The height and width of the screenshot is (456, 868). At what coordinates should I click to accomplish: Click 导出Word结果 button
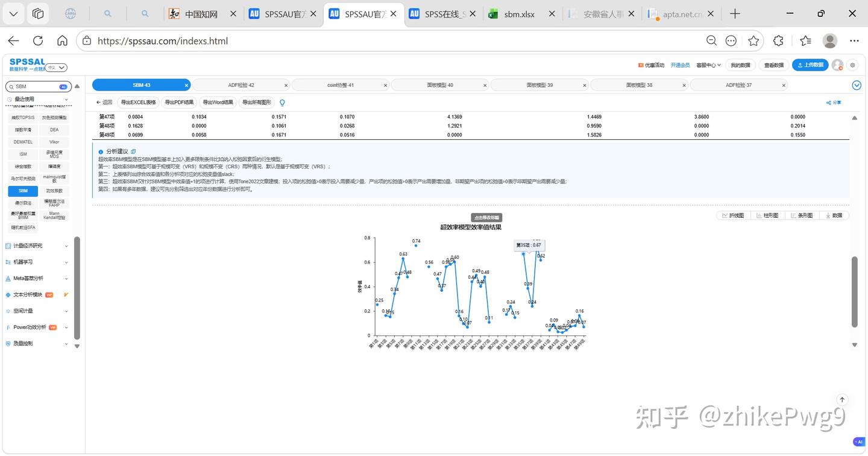tap(218, 103)
